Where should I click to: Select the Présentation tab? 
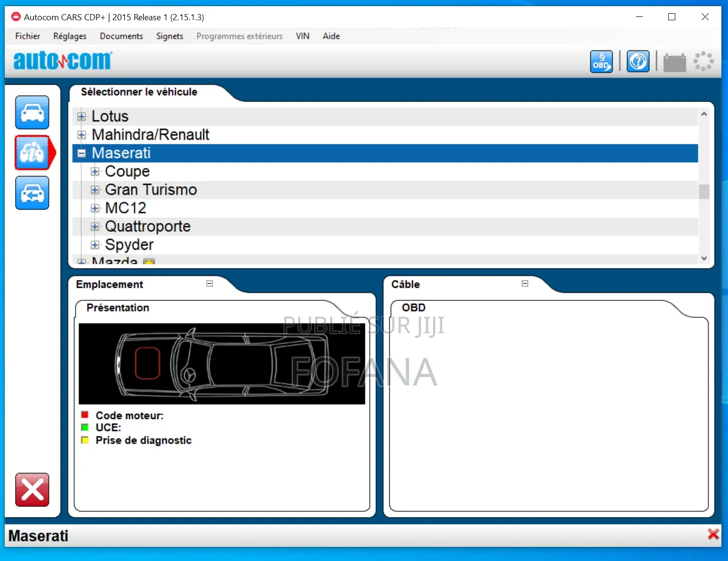point(118,308)
